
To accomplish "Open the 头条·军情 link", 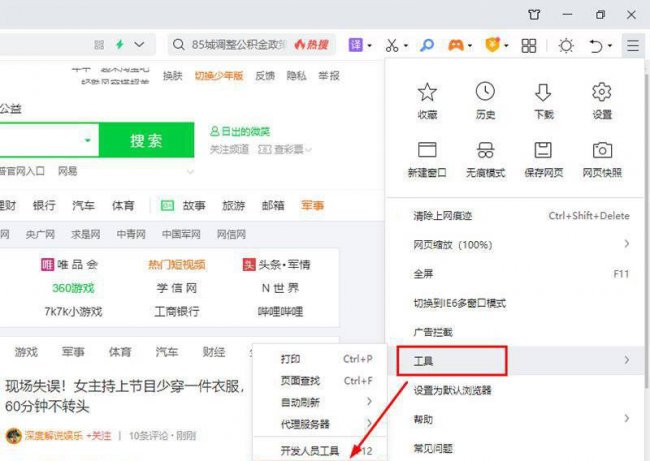I will pos(276,264).
